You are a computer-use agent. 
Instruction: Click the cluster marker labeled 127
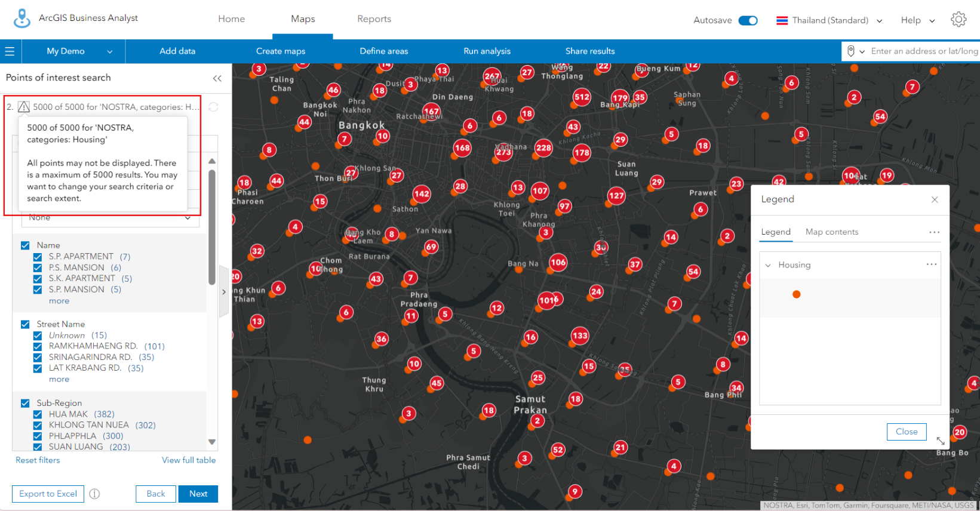[x=616, y=196]
